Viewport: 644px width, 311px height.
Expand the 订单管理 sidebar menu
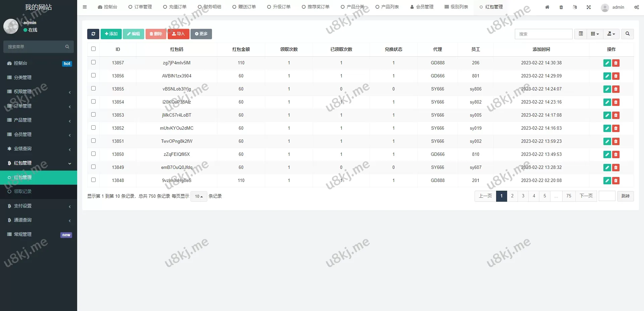(x=39, y=106)
